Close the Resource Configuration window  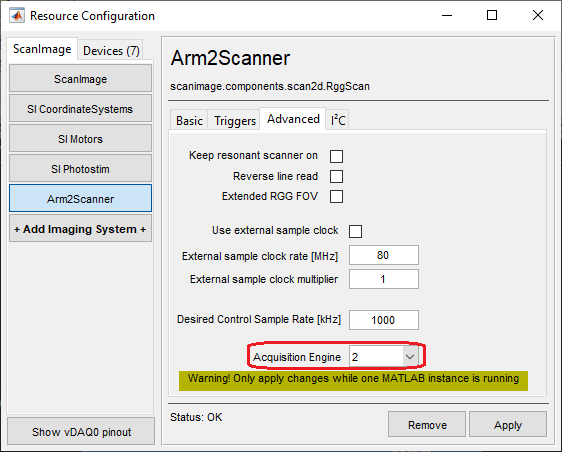click(x=538, y=15)
